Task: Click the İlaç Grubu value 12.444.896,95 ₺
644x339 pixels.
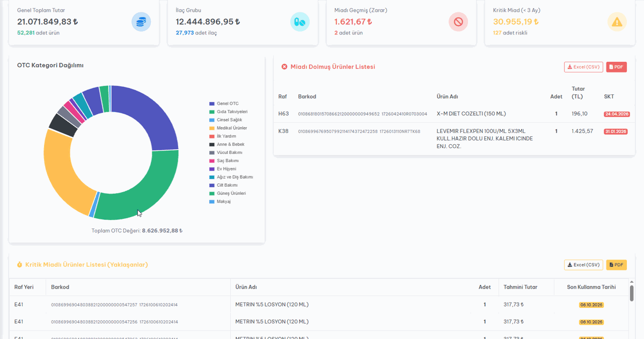Action: tap(208, 22)
